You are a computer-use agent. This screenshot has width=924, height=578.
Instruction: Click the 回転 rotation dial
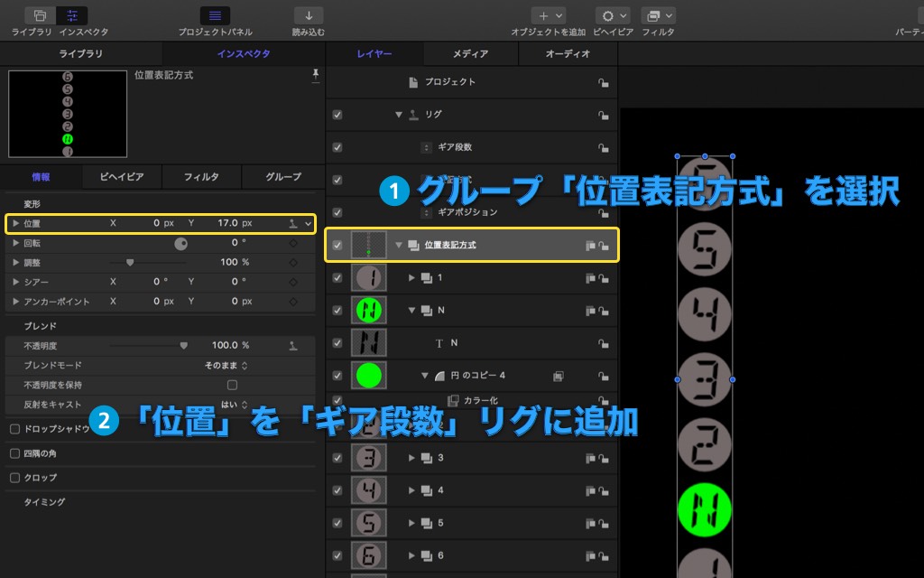pyautogui.click(x=180, y=244)
